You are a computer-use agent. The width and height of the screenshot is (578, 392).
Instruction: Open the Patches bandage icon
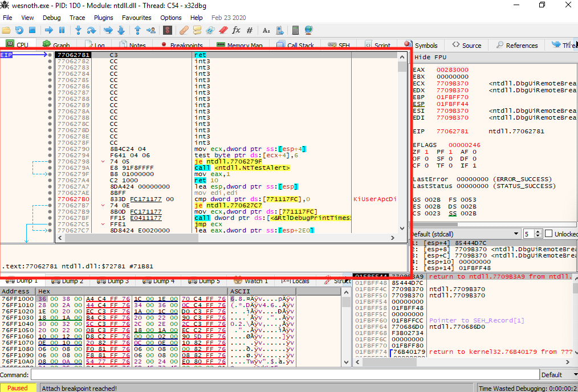pyautogui.click(x=184, y=30)
